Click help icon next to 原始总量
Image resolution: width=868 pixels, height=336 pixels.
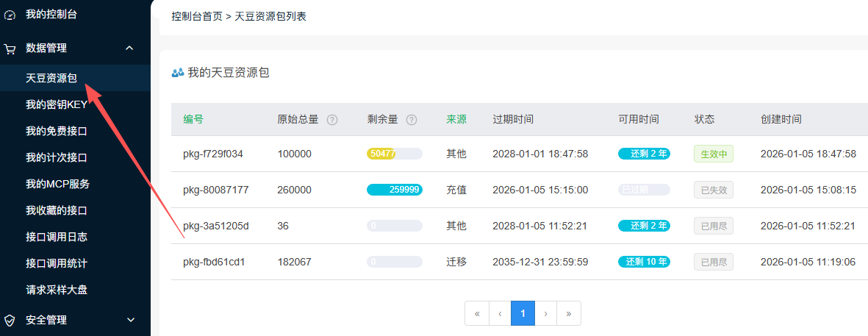(x=332, y=120)
